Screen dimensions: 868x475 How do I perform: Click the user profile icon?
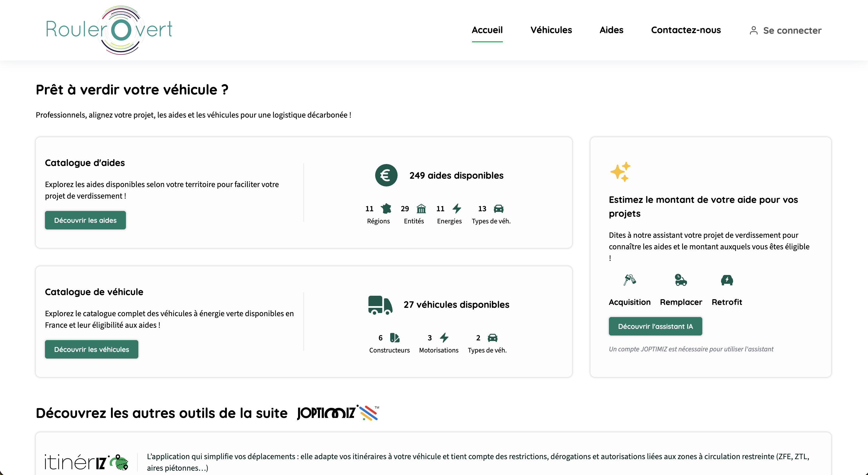click(753, 31)
